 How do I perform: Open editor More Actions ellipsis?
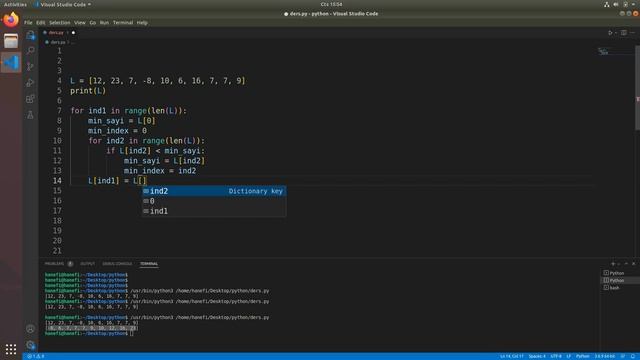(633, 33)
